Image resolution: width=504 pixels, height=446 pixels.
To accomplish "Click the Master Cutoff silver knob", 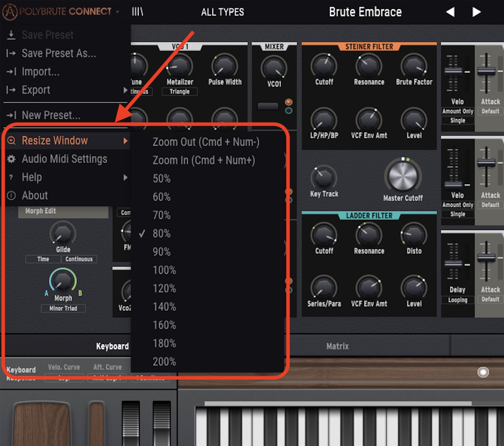I will [x=403, y=176].
